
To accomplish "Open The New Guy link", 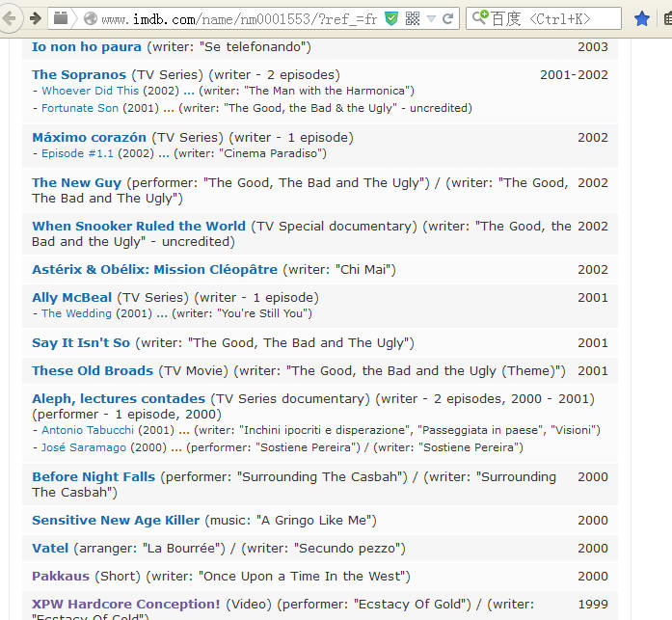I will (x=77, y=183).
